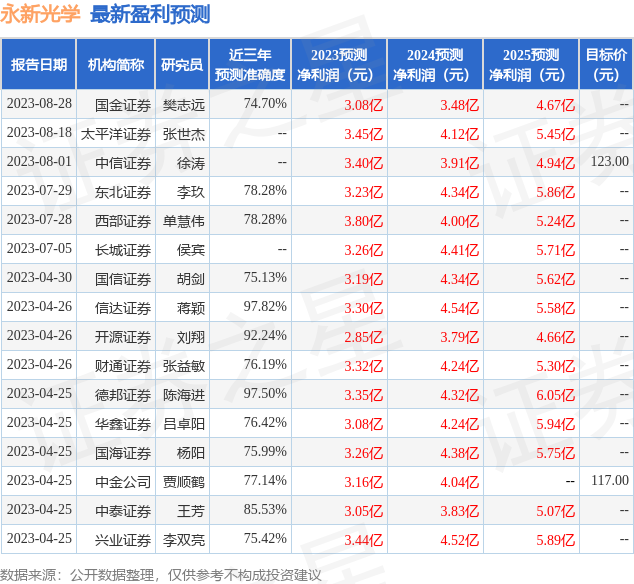Click the 太平洋证券 institution cell
This screenshot has height=584, width=634.
[x=116, y=134]
